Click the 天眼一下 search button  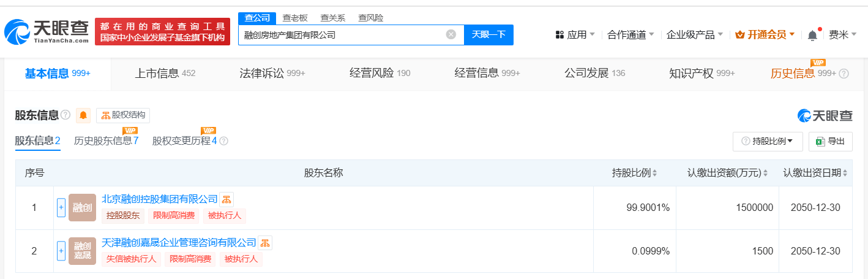pos(488,35)
